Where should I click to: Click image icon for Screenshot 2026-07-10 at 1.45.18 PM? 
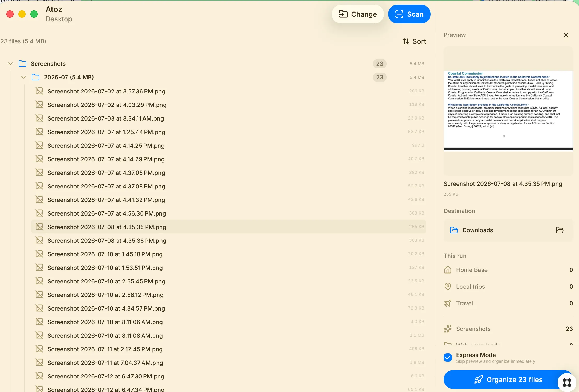pos(39,254)
